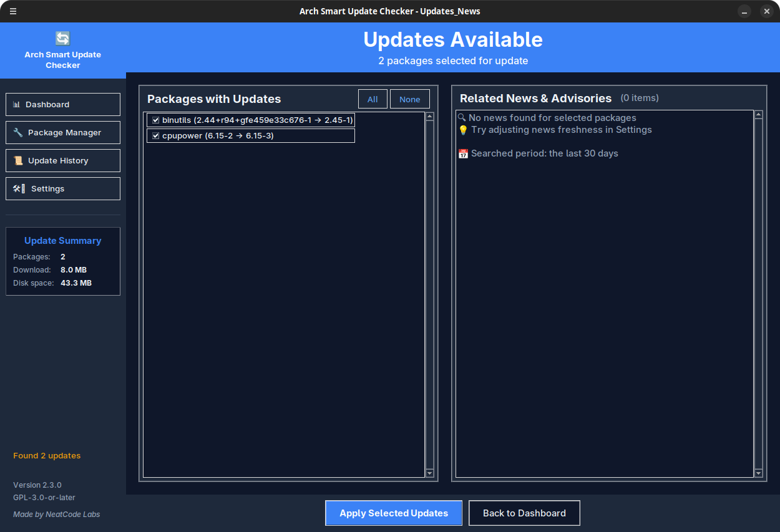Select All packages
The image size is (780, 532).
pos(373,99)
